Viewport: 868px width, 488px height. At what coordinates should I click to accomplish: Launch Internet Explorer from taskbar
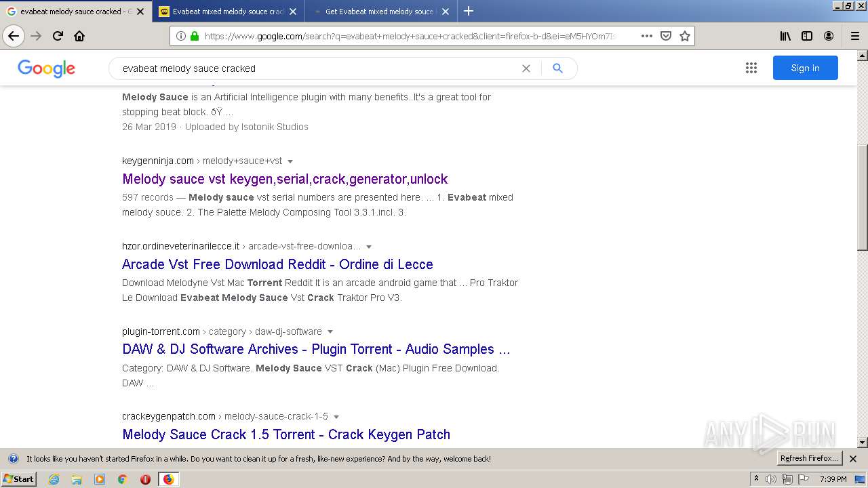pyautogui.click(x=54, y=479)
